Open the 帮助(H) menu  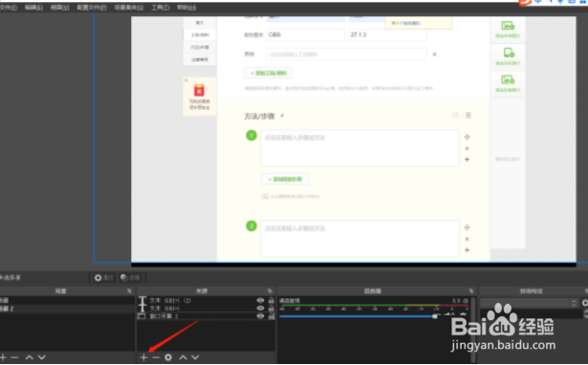point(186,8)
